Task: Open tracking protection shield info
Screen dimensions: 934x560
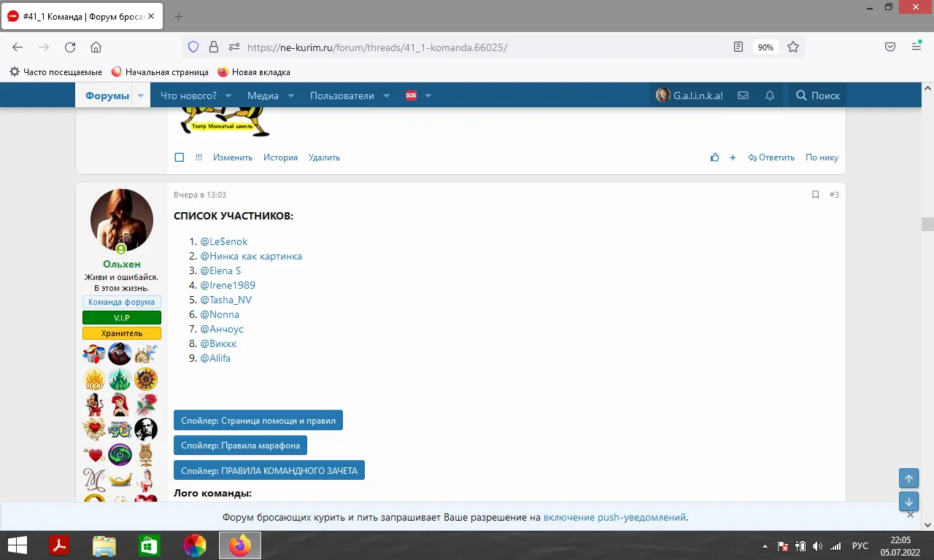Action: coord(193,47)
